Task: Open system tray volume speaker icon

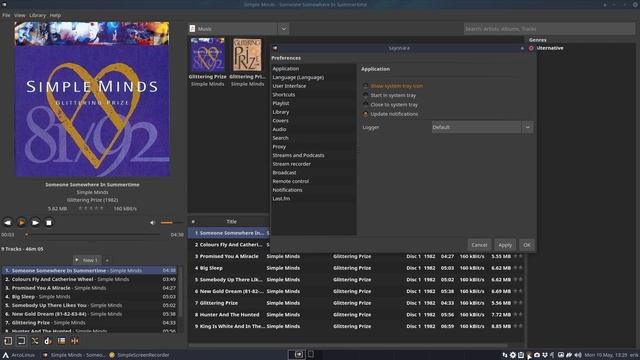Action: click(x=578, y=355)
